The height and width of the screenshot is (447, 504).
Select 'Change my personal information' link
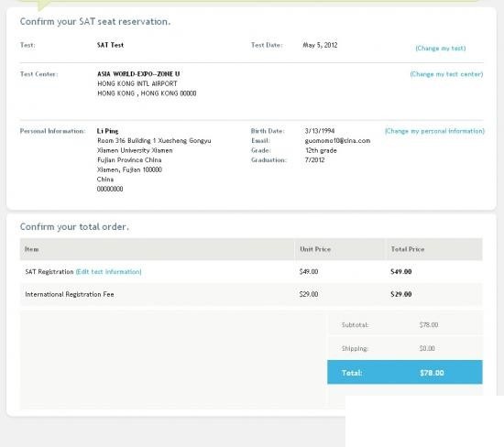(x=434, y=131)
